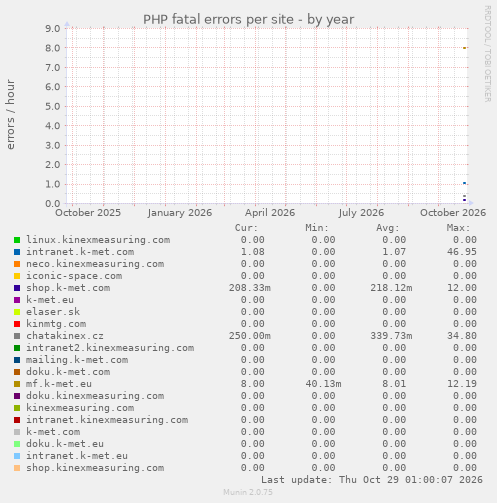
Task: Click the 34.80 max value for chatakinex.cz
Action: (x=462, y=336)
